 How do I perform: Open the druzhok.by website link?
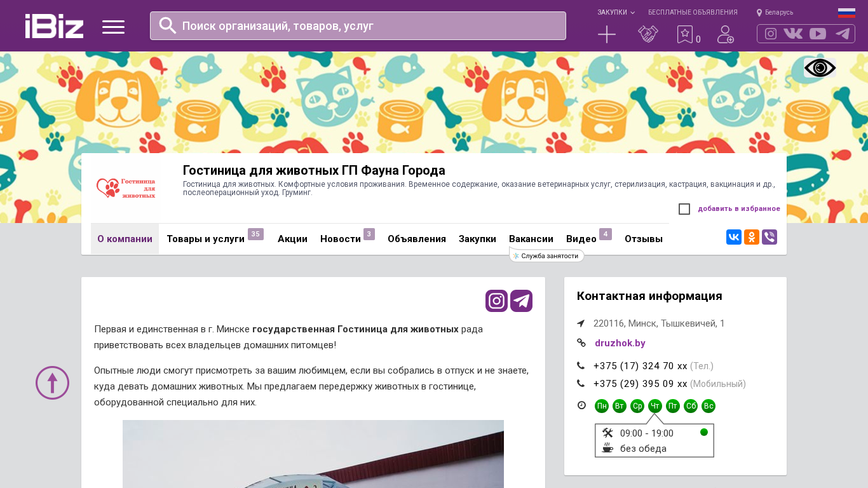coord(620,343)
